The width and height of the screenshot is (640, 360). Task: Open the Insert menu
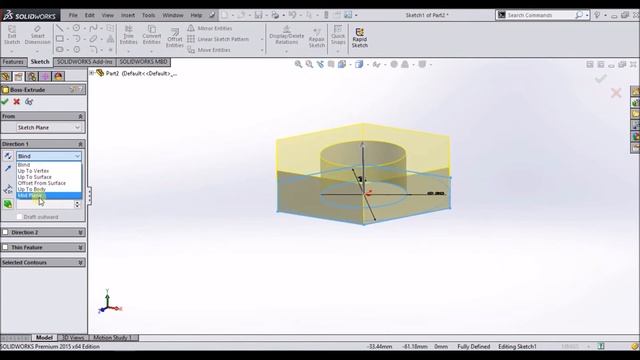tap(128, 15)
